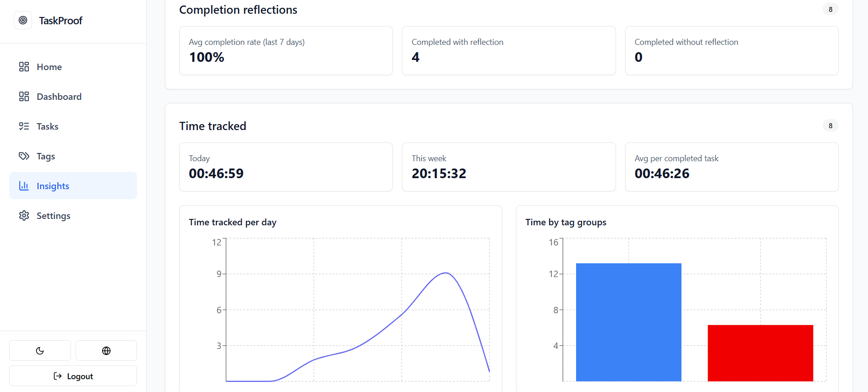Navigate to the Tasks sidebar entry
Screen dimensions: 868x392
pyautogui.click(x=47, y=126)
